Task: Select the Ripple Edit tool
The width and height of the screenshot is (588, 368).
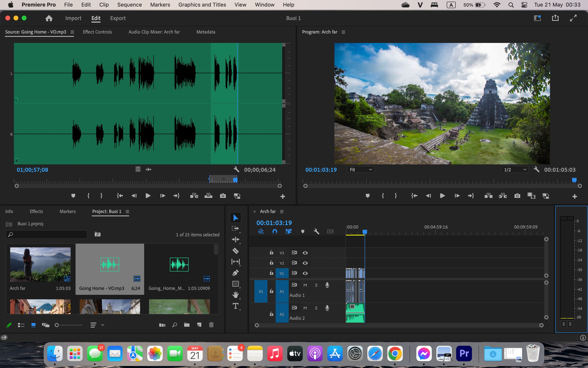Action: click(235, 239)
